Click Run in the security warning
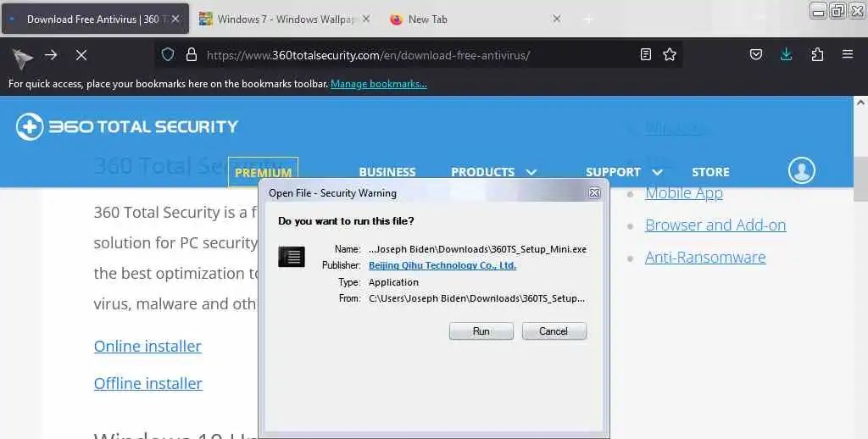868x439 pixels. [x=481, y=331]
